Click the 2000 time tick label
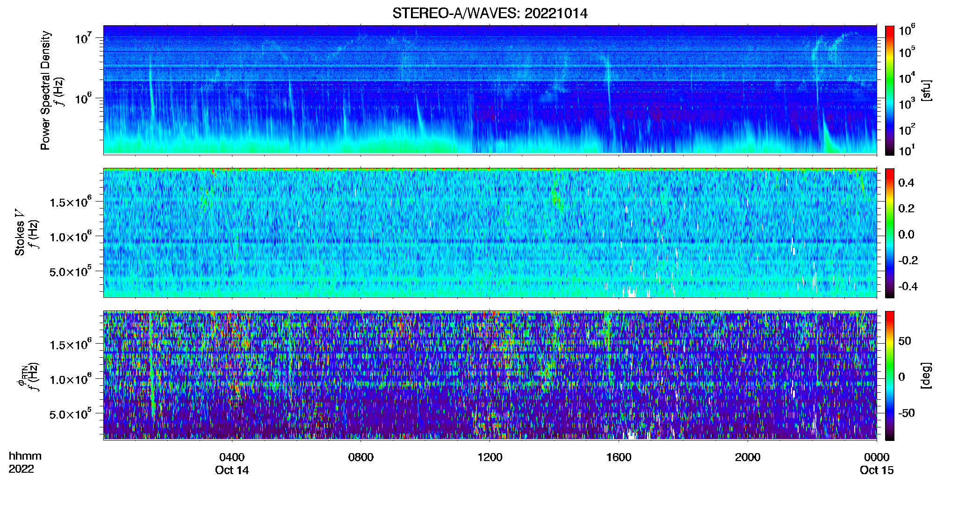This screenshot has height=505, width=980. tap(748, 457)
